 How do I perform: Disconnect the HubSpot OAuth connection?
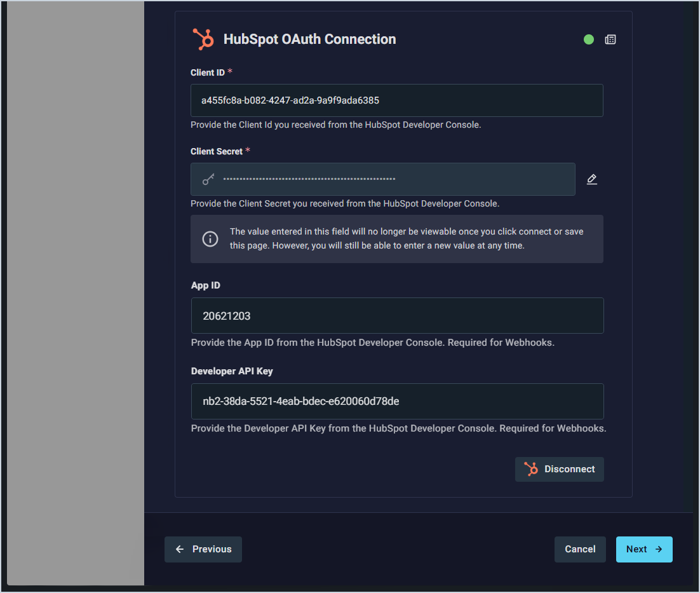pyautogui.click(x=560, y=469)
